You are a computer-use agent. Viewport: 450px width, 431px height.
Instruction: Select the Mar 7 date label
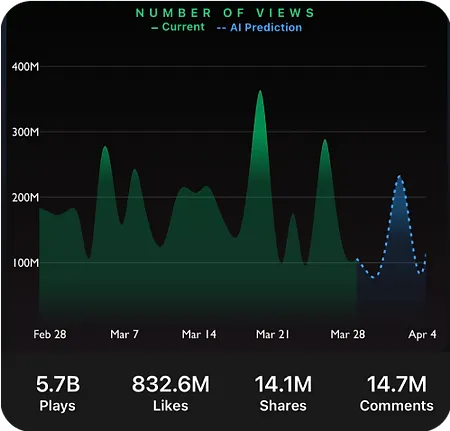(x=124, y=334)
